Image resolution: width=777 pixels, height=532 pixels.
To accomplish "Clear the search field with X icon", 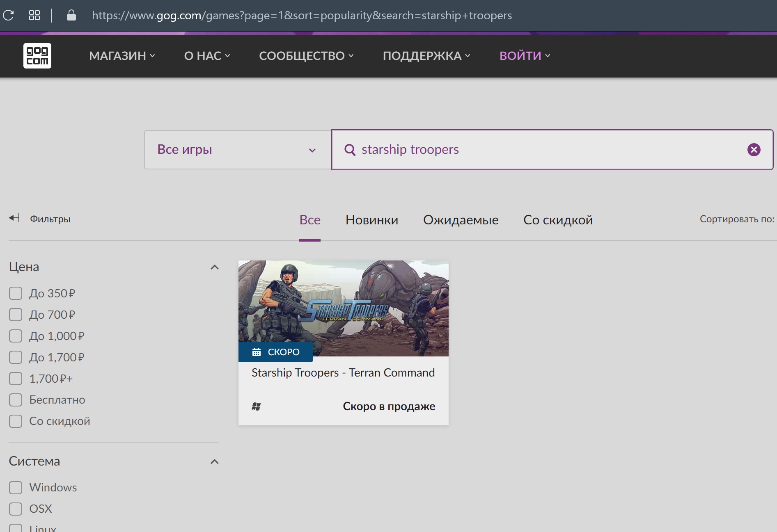I will pyautogui.click(x=754, y=150).
